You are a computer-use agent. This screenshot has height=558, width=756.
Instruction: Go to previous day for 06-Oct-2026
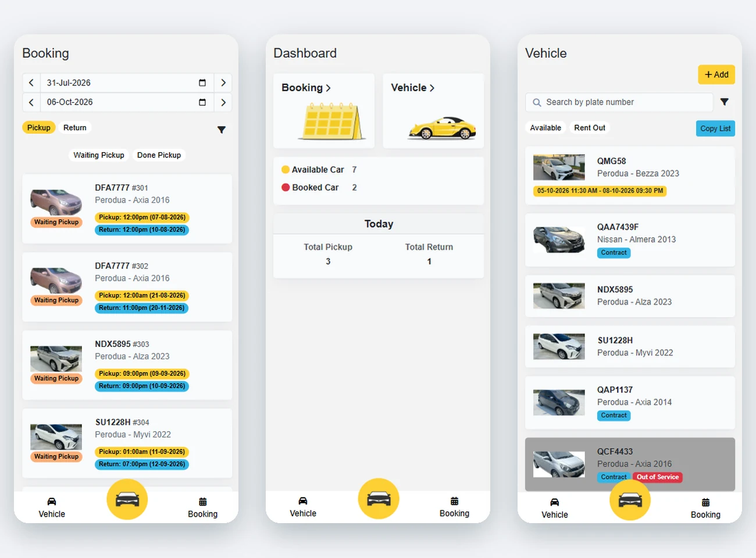(x=31, y=102)
